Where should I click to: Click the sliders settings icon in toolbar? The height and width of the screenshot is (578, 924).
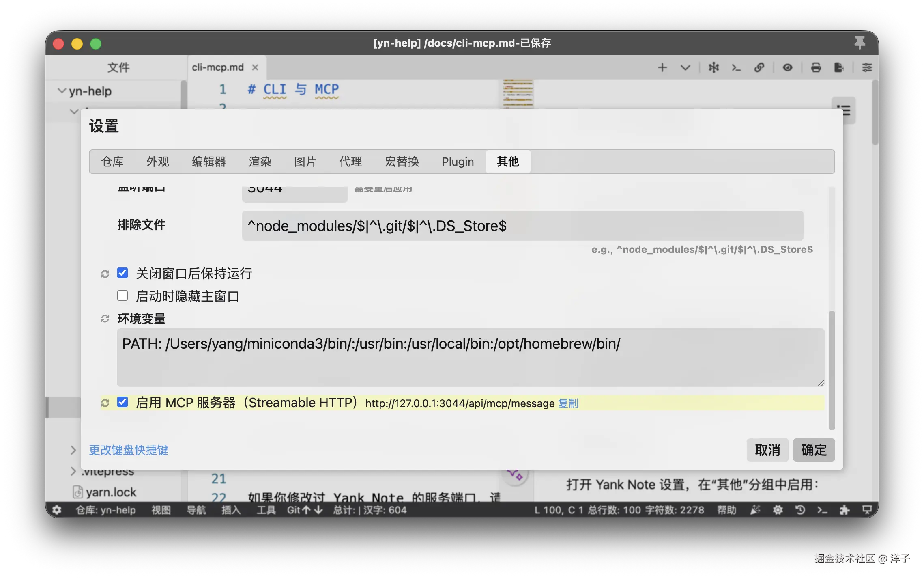click(866, 68)
